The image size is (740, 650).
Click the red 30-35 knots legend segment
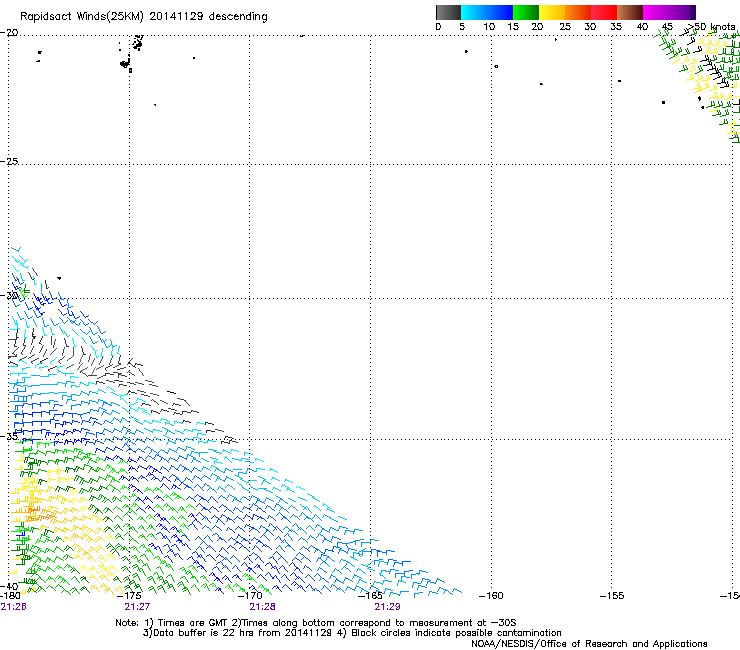pos(604,12)
